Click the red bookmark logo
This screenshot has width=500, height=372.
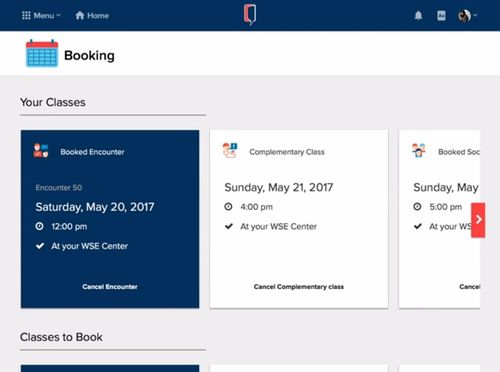coord(250,15)
